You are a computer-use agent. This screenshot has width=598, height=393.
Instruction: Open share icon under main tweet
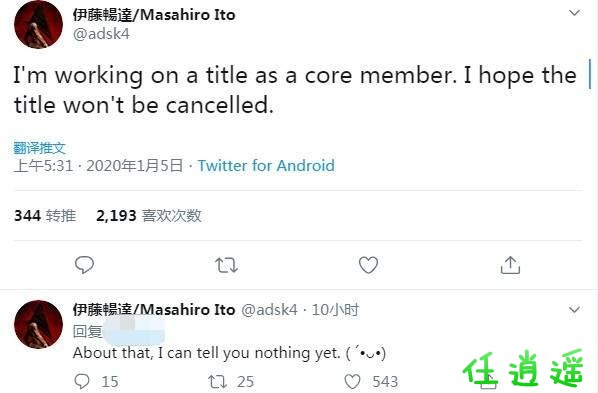(510, 265)
